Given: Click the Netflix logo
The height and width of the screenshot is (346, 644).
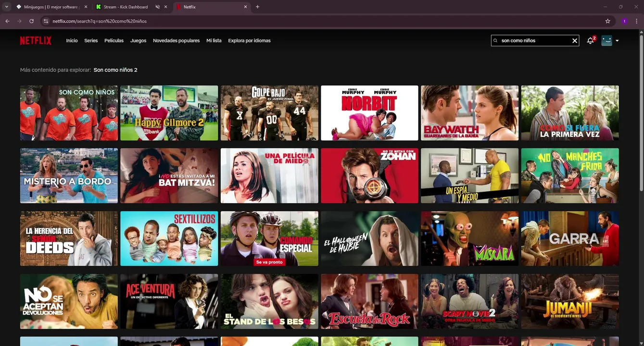Looking at the screenshot, I should pyautogui.click(x=36, y=41).
